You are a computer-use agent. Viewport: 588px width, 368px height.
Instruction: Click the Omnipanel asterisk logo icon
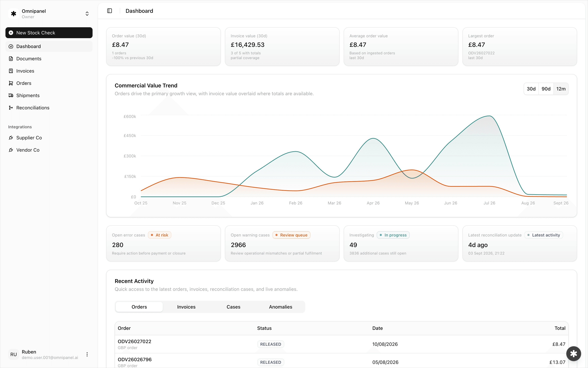pyautogui.click(x=14, y=14)
